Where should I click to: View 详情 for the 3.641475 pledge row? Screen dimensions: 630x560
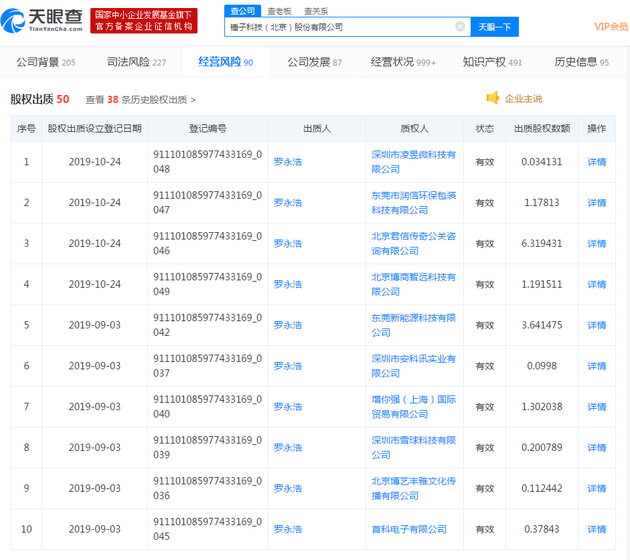click(x=596, y=325)
